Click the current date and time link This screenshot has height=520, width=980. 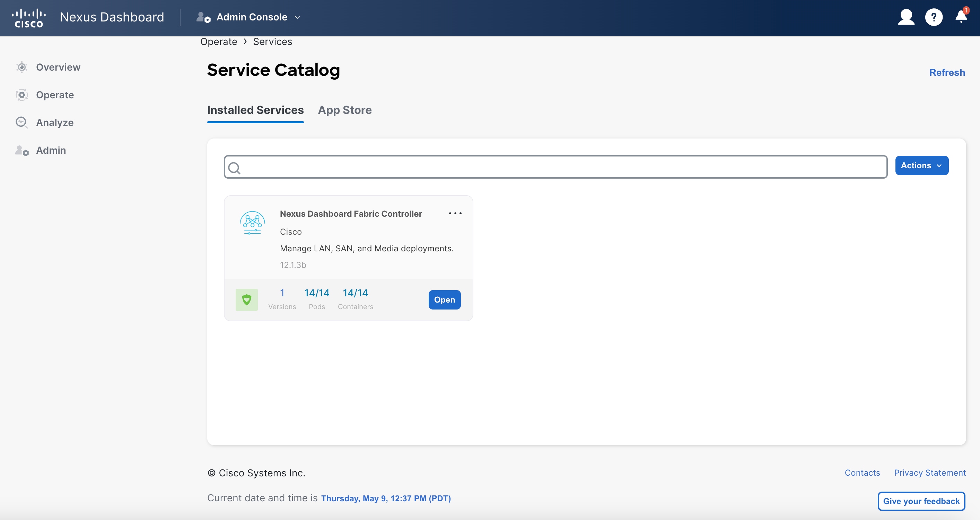coord(386,498)
